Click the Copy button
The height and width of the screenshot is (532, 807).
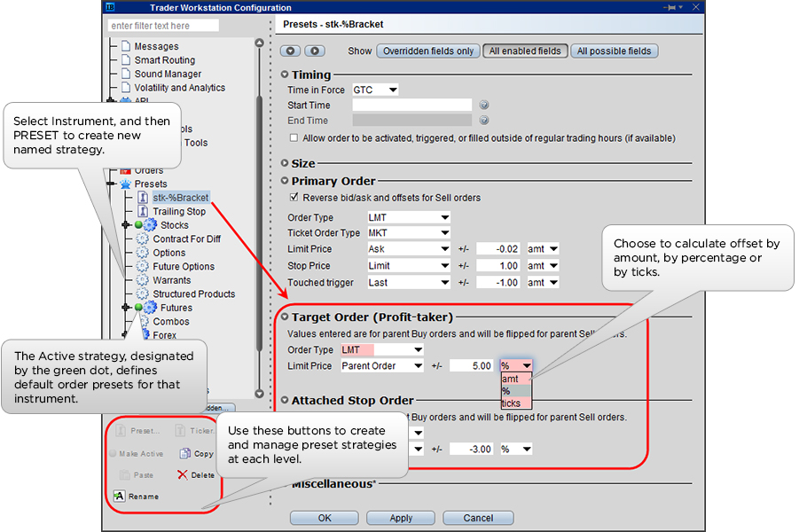click(x=197, y=453)
